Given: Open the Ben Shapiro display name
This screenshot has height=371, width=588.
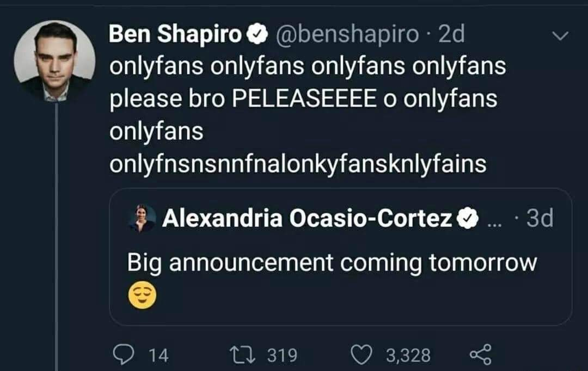Looking at the screenshot, I should pos(175,35).
